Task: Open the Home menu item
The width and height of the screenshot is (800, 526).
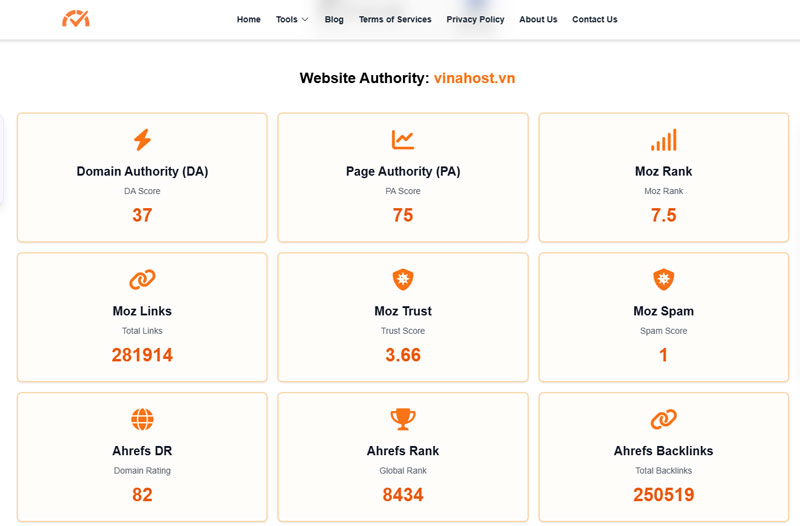Action: pyautogui.click(x=248, y=19)
